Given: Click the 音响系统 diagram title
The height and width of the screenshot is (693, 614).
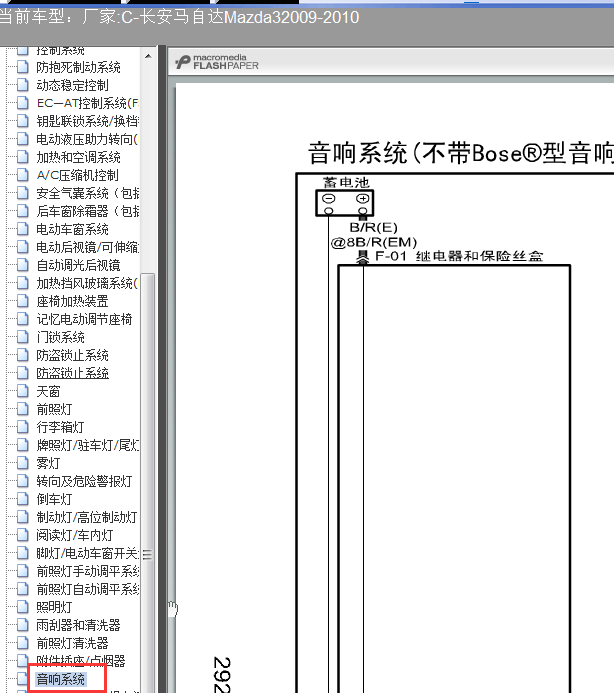Looking at the screenshot, I should [461, 153].
